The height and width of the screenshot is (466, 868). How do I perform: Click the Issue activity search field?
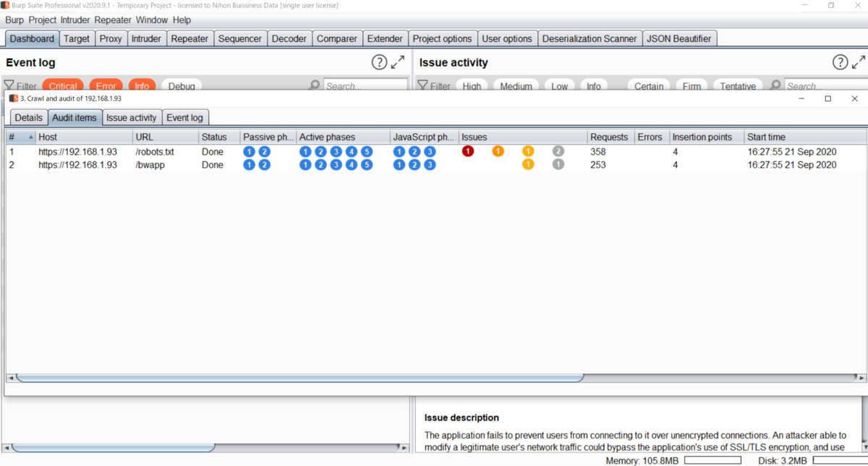tap(825, 85)
